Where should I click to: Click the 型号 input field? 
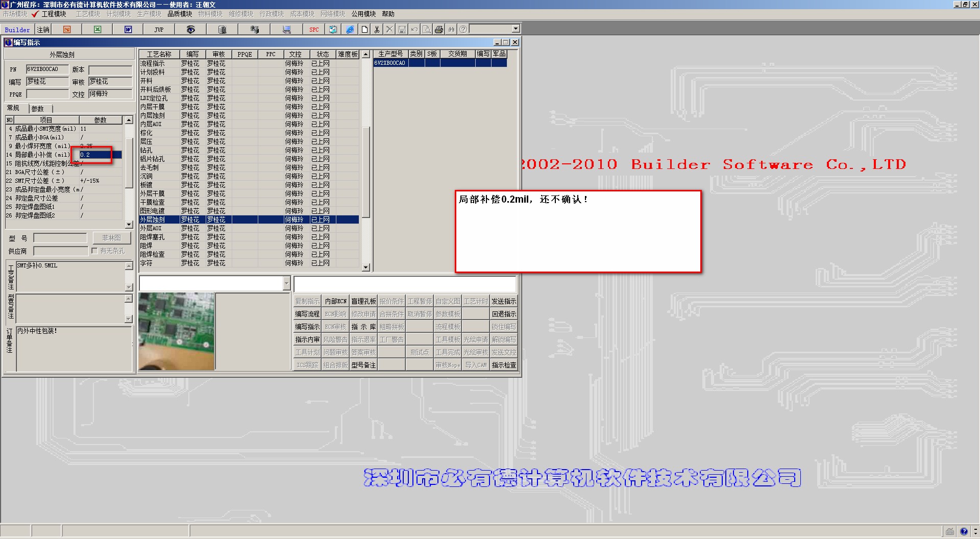60,238
